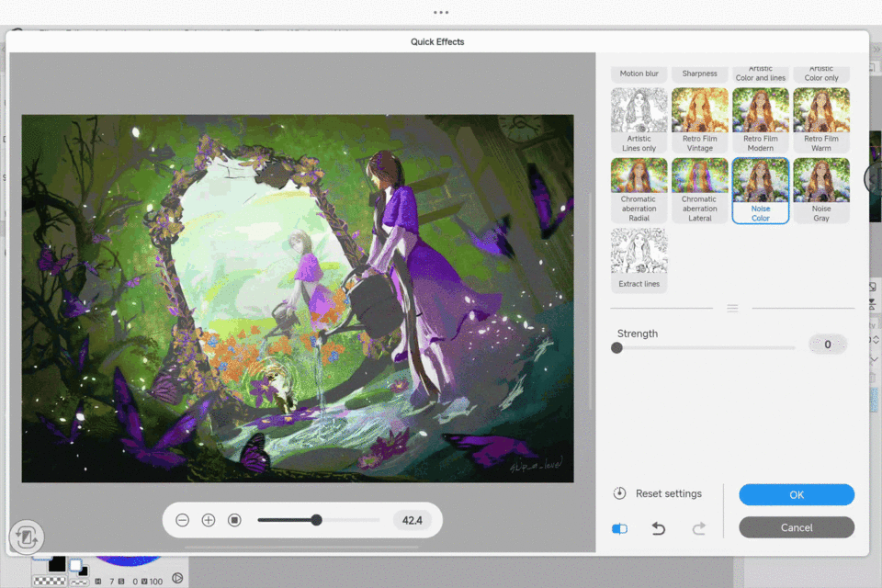This screenshot has height=588, width=882.
Task: Tap the rotate canvas icon at bottom left
Action: (x=26, y=537)
